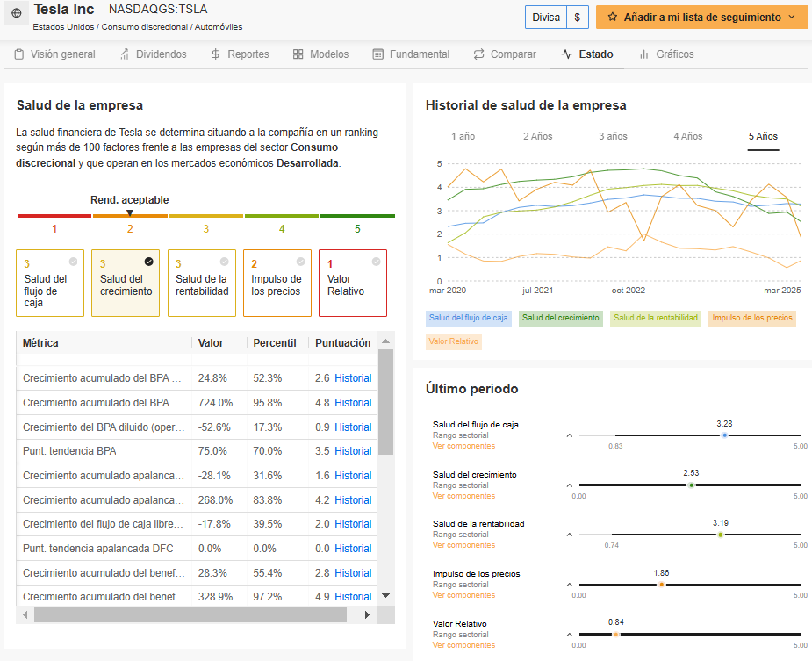Click the swap arrows icon beside Comparar

coord(479,54)
